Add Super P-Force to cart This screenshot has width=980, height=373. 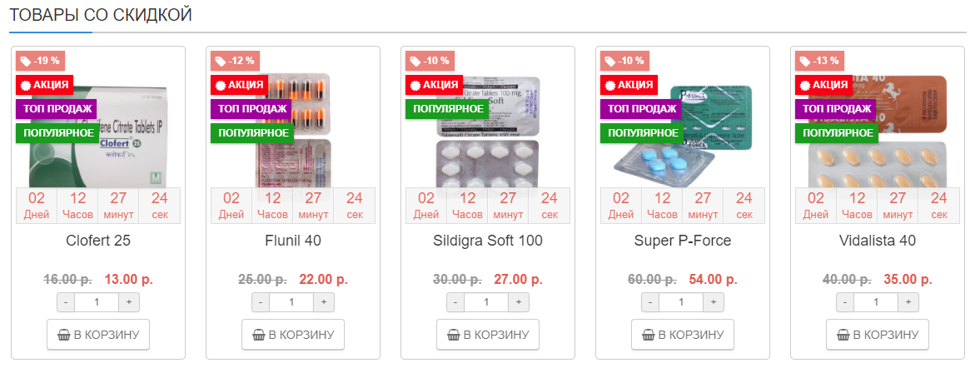(x=683, y=335)
